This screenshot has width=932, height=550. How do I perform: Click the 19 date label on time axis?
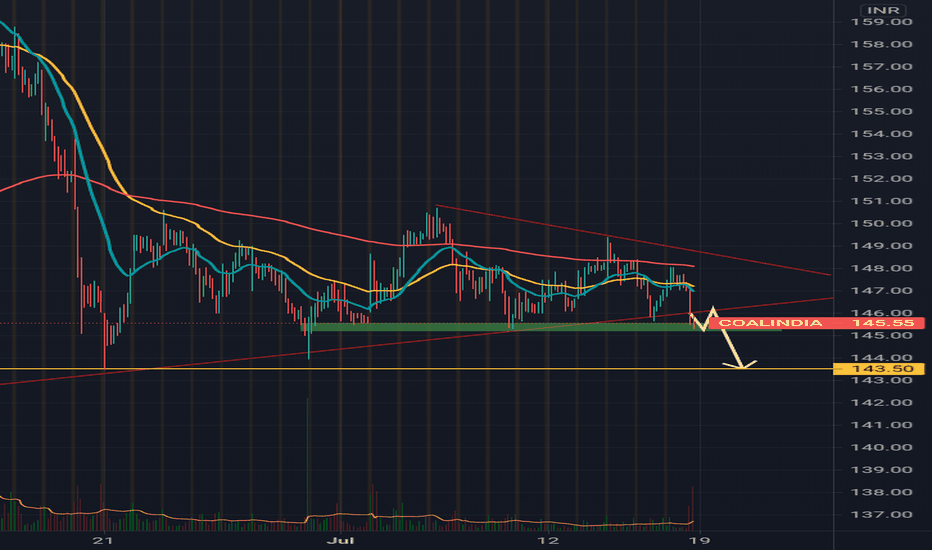[x=700, y=540]
